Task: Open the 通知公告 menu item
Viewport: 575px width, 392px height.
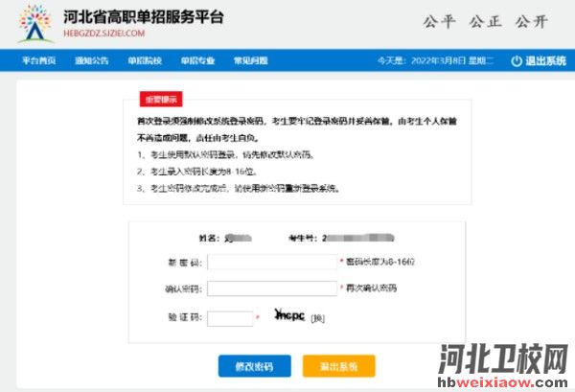Action: click(92, 60)
